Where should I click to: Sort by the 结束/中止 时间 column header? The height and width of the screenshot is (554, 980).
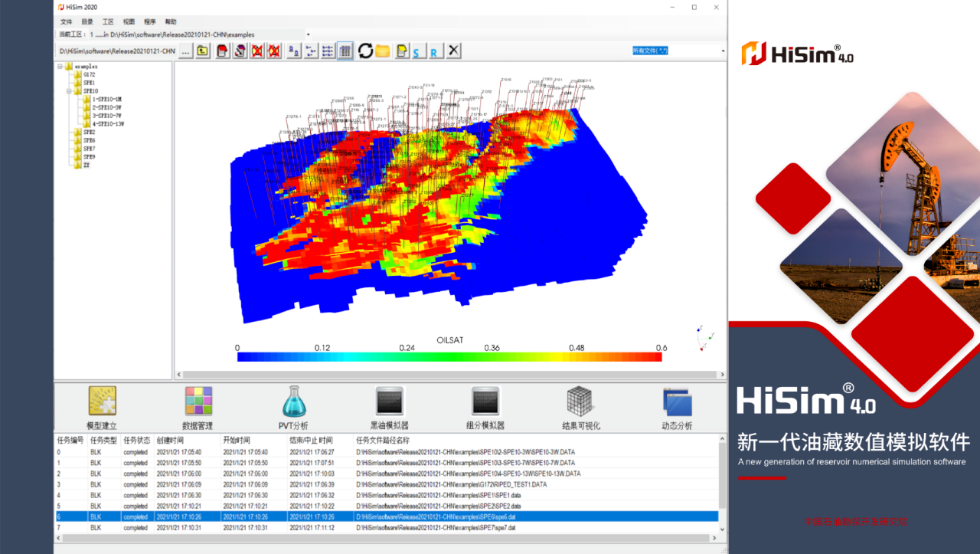click(x=311, y=441)
